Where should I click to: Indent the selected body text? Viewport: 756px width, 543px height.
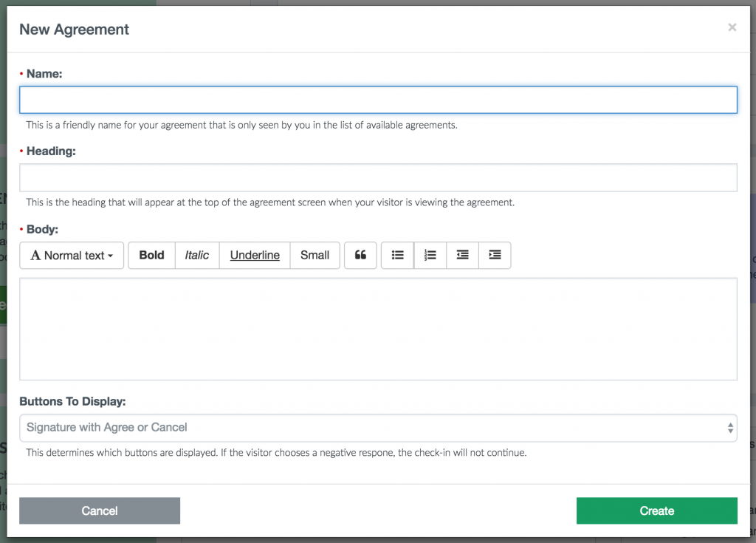(x=495, y=255)
